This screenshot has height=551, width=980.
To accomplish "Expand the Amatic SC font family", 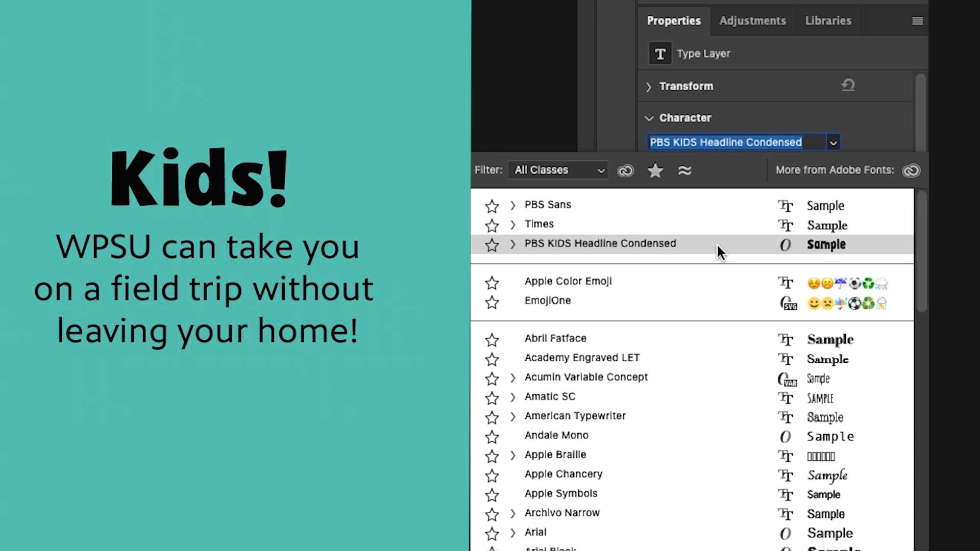I will coord(513,397).
